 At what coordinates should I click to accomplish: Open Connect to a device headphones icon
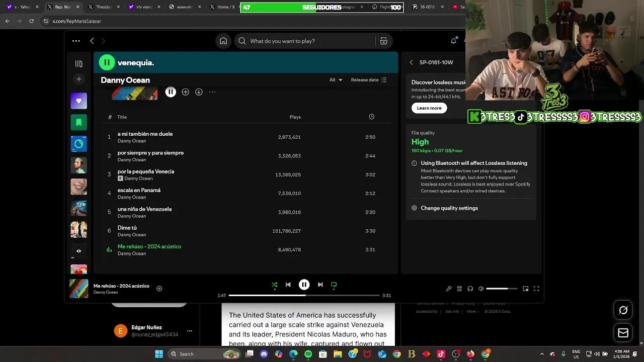pyautogui.click(x=470, y=289)
